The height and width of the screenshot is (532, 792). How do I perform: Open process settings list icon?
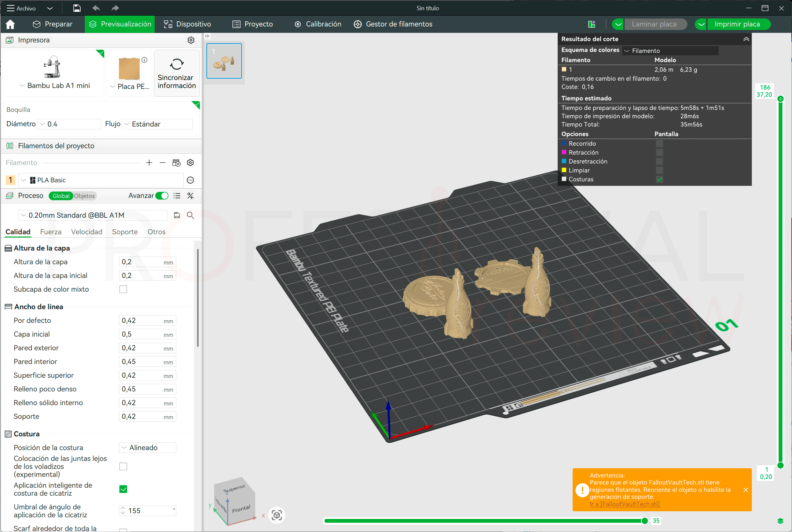coord(177,196)
